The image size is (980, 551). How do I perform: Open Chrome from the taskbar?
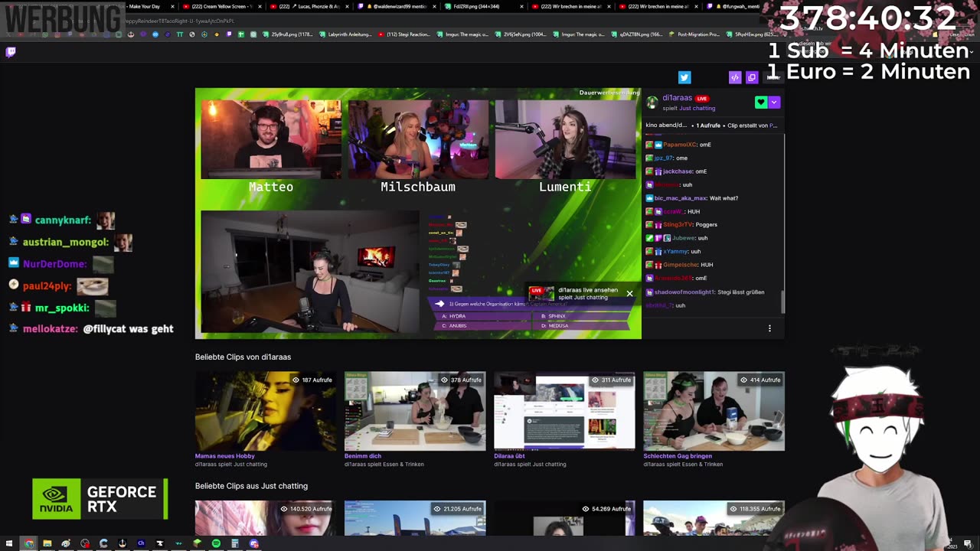(x=28, y=543)
